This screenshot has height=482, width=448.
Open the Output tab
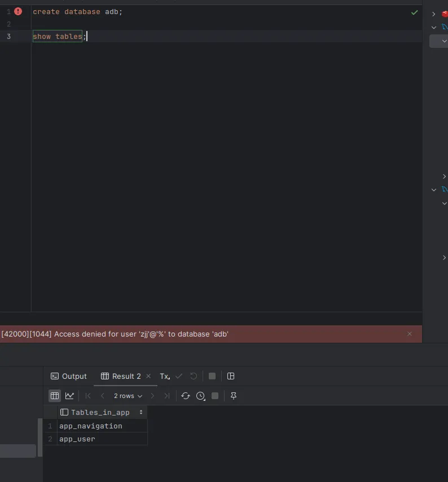(69, 376)
